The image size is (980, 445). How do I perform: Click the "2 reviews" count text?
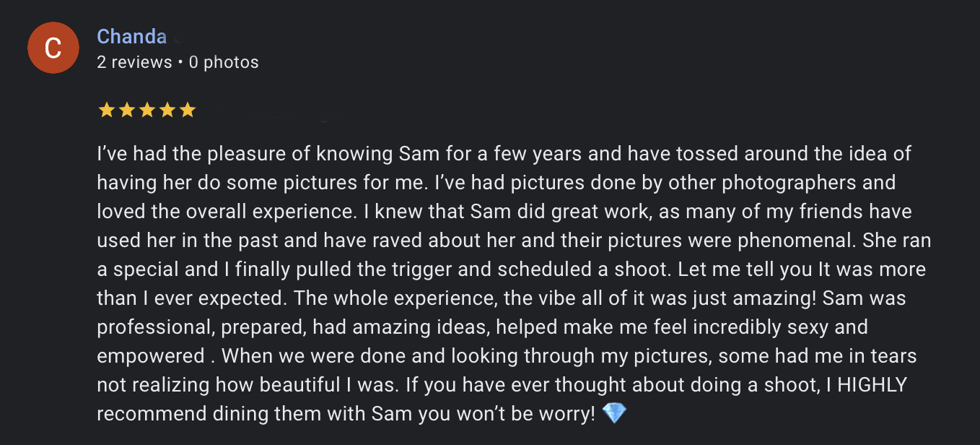[x=134, y=62]
